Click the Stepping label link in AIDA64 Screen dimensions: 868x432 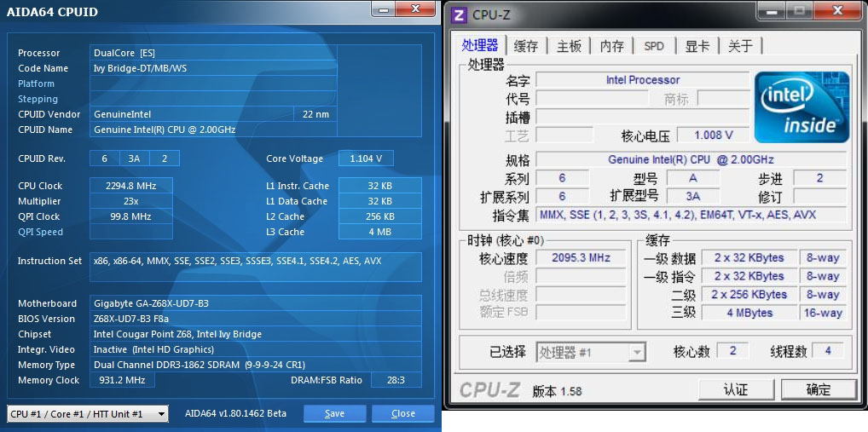38,99
